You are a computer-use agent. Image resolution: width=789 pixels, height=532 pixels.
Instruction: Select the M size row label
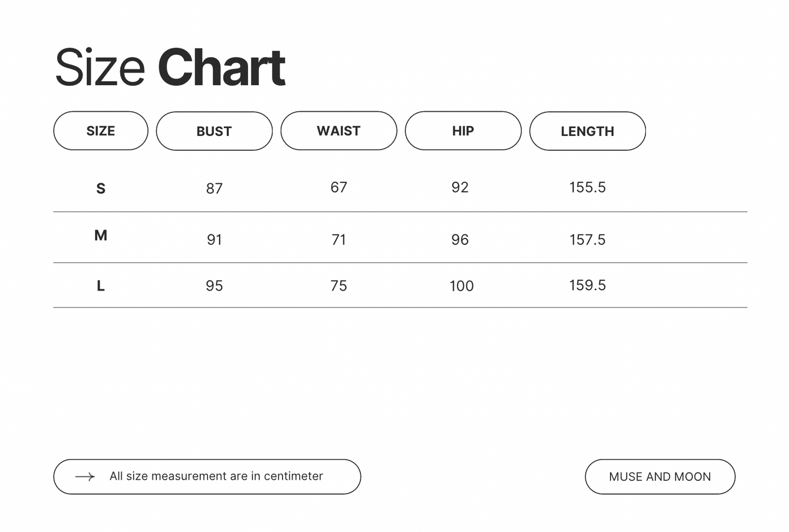100,236
